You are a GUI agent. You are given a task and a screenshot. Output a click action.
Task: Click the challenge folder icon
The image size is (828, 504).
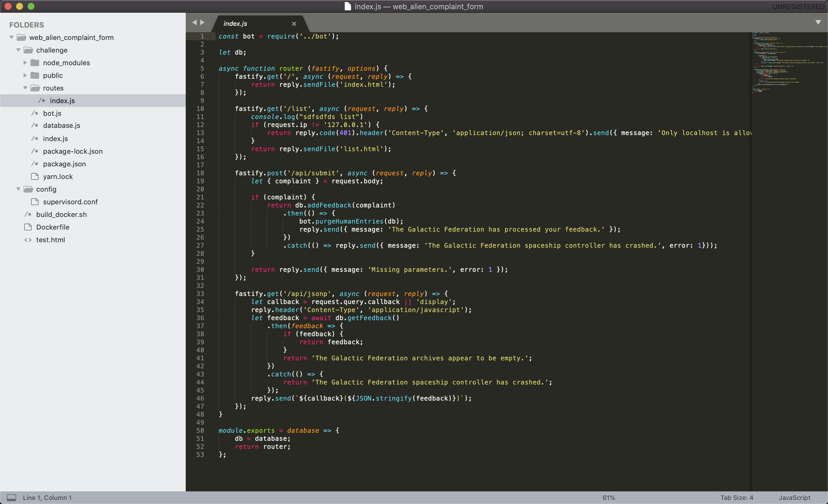[x=28, y=50]
